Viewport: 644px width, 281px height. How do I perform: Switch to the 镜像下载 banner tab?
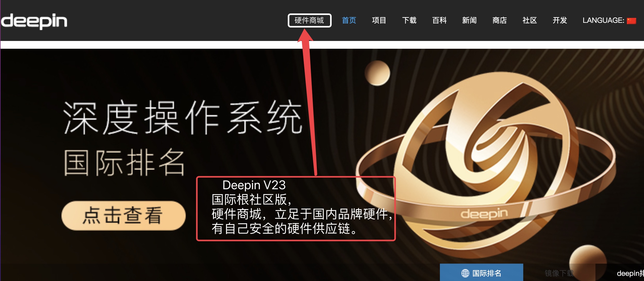pos(559,273)
